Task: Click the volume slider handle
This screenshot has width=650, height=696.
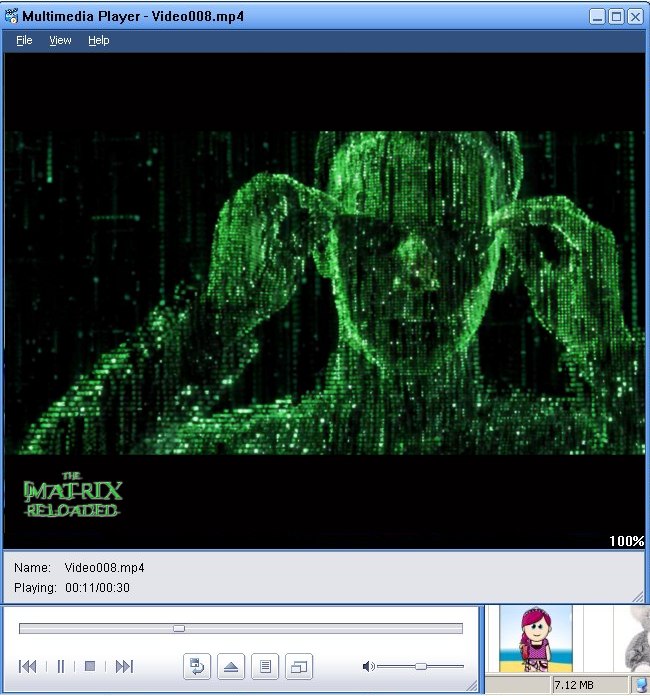Action: tap(421, 666)
